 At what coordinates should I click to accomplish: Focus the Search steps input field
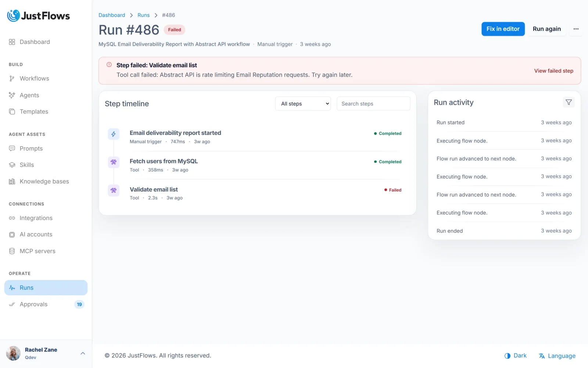[x=373, y=104]
